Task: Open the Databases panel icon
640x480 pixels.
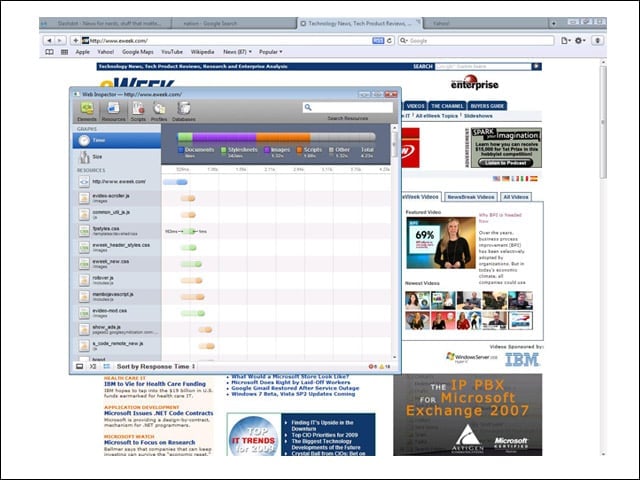Action: point(184,111)
